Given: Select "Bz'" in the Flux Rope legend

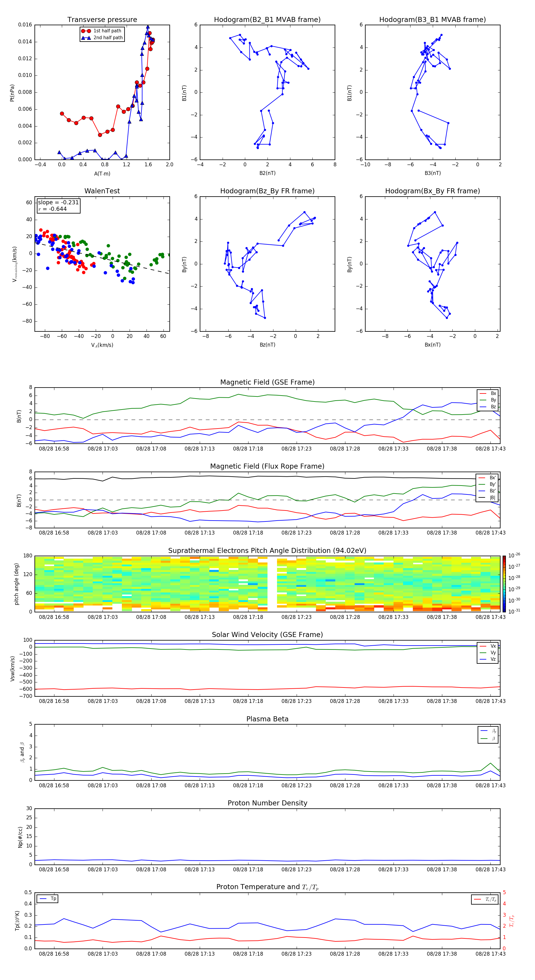Looking at the screenshot, I should click(x=487, y=491).
